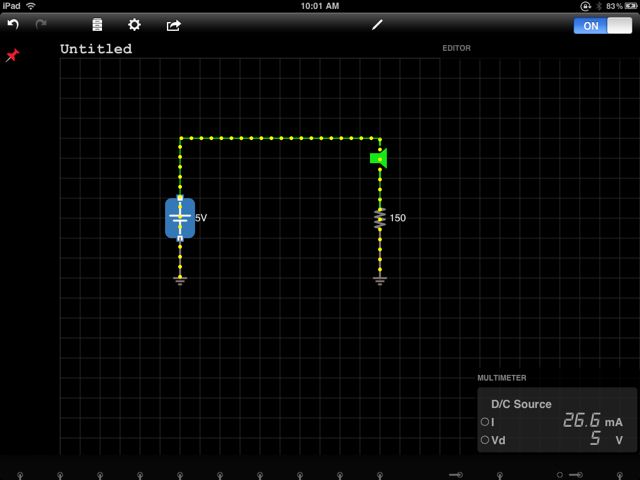The image size is (640, 480).
Task: Open the settings gear
Action: pos(134,25)
